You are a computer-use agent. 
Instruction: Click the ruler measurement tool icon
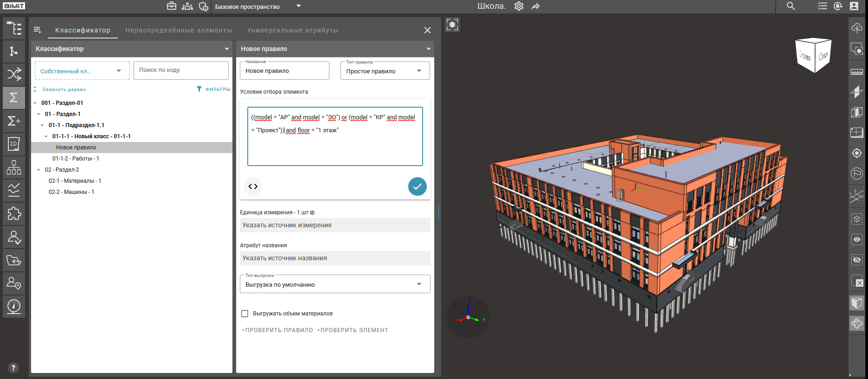point(856,71)
